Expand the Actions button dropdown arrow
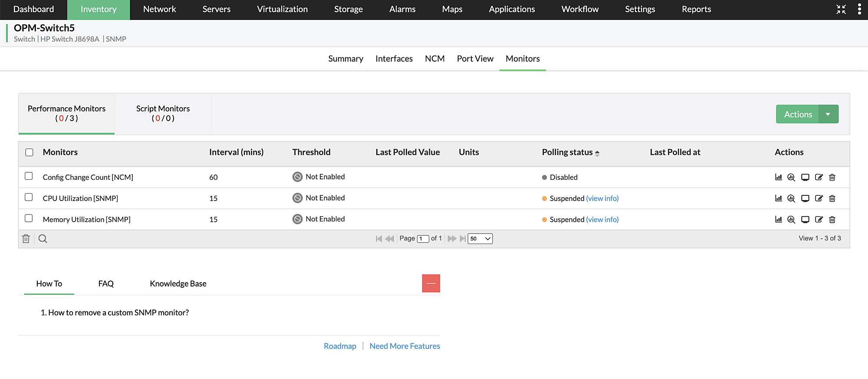868x379 pixels. (x=828, y=114)
